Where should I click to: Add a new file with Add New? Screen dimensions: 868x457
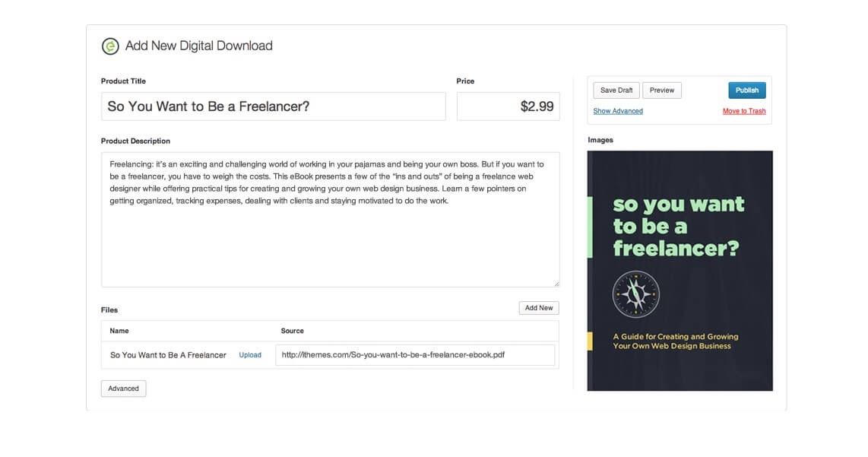(x=539, y=308)
